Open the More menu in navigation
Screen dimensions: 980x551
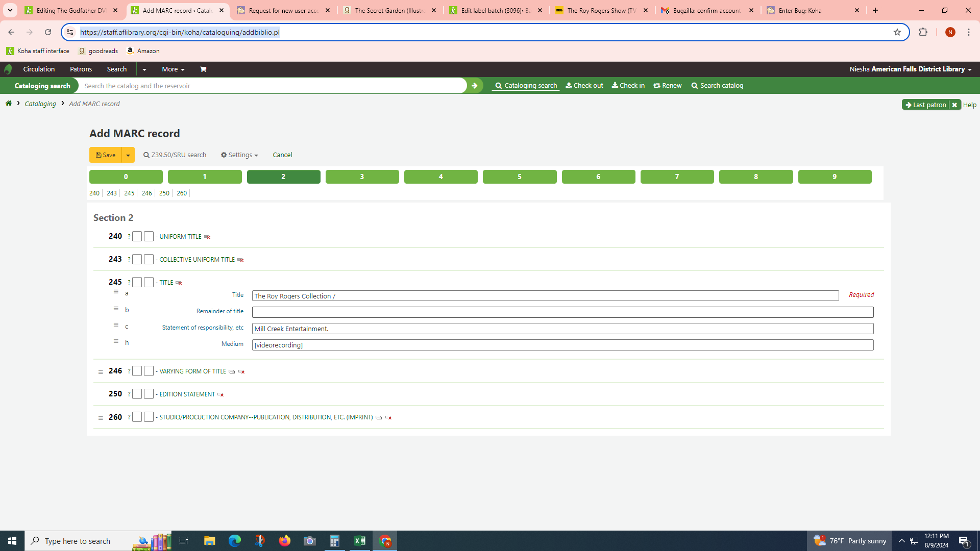(173, 69)
